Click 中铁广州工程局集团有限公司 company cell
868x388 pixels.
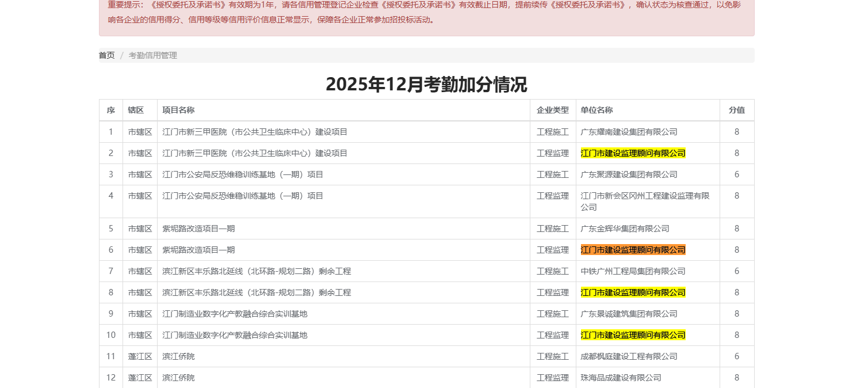pos(633,271)
